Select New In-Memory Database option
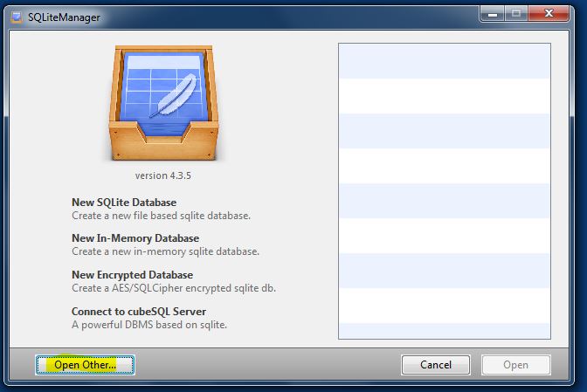 pyautogui.click(x=135, y=238)
